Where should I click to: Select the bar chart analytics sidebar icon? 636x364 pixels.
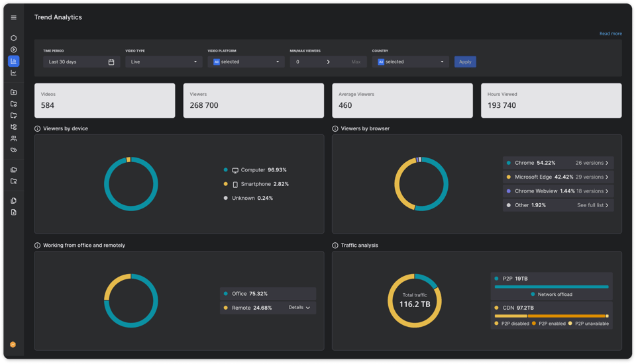[x=13, y=61]
